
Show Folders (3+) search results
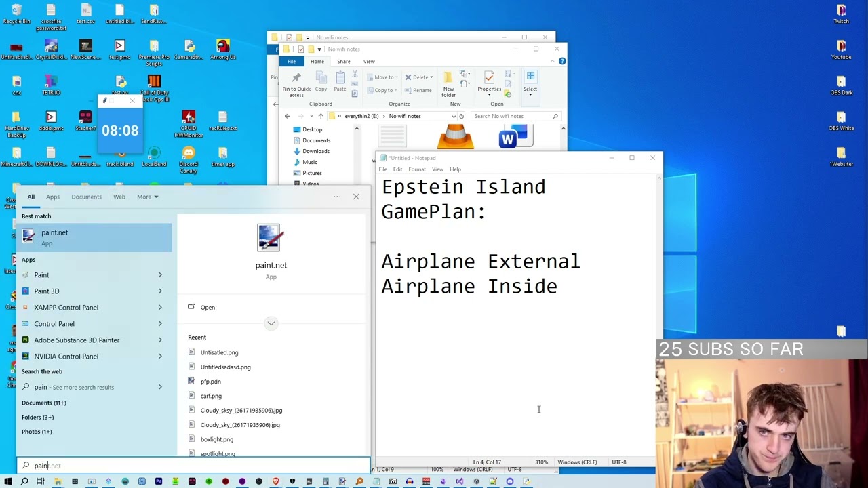(x=37, y=418)
